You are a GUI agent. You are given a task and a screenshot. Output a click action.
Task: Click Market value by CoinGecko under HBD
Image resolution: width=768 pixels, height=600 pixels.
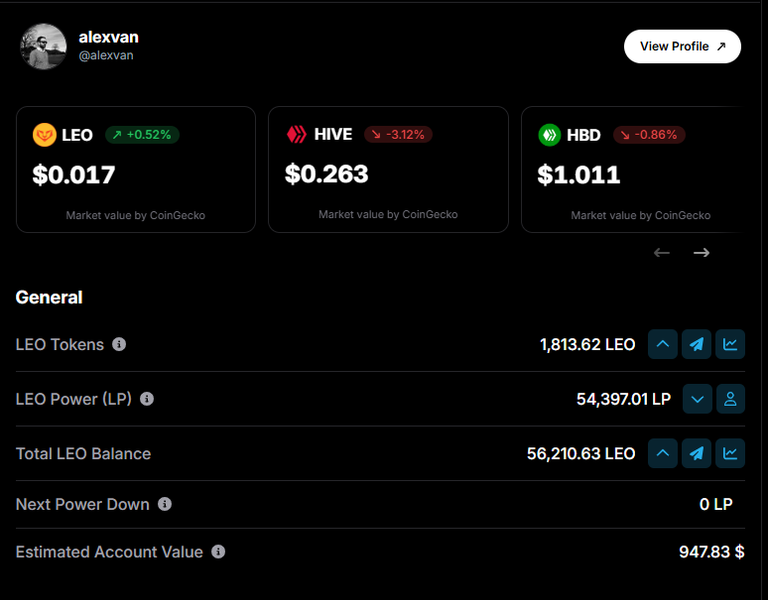click(x=641, y=216)
